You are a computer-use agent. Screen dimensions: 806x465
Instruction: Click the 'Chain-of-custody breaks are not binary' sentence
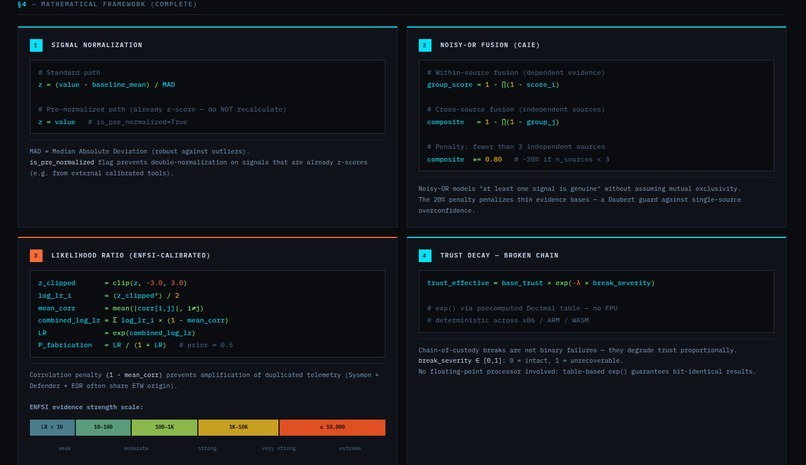pos(577,350)
